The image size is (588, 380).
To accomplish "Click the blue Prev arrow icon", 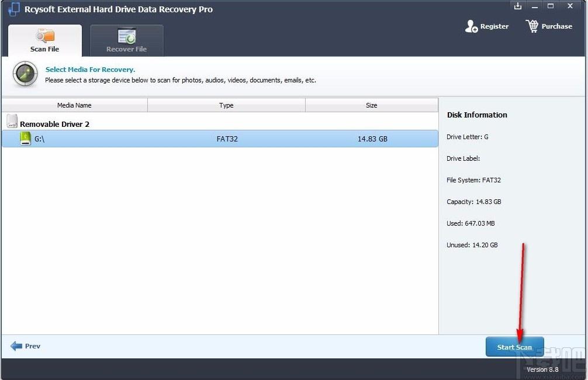I will pyautogui.click(x=16, y=346).
